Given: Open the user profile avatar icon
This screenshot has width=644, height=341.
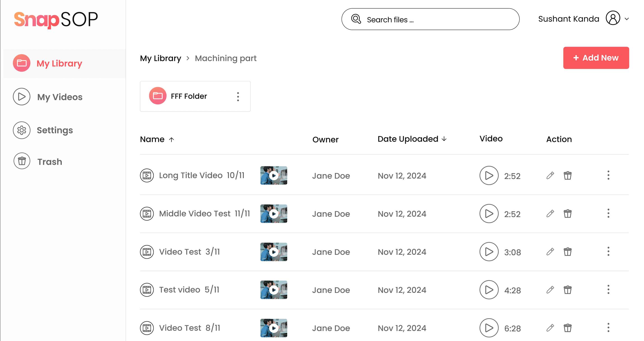Looking at the screenshot, I should point(613,18).
